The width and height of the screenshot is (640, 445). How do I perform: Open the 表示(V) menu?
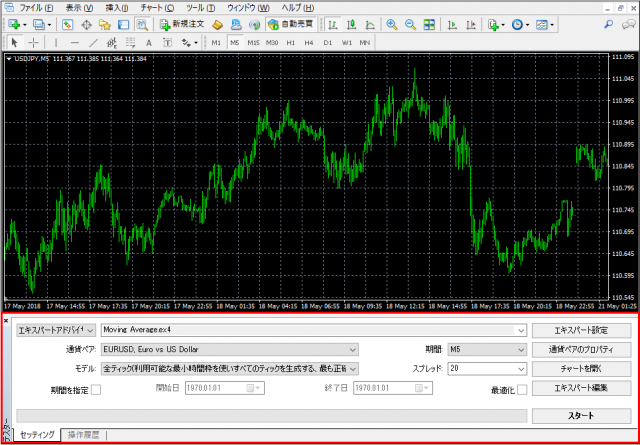point(80,7)
